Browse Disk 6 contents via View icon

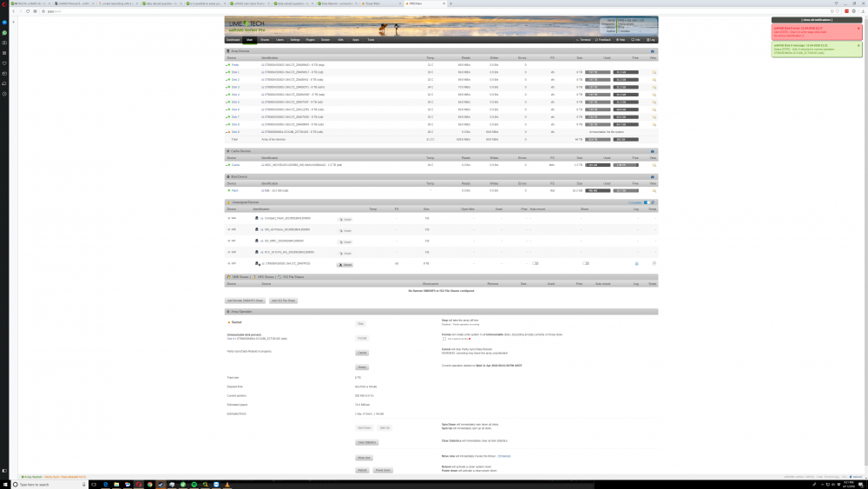(654, 109)
